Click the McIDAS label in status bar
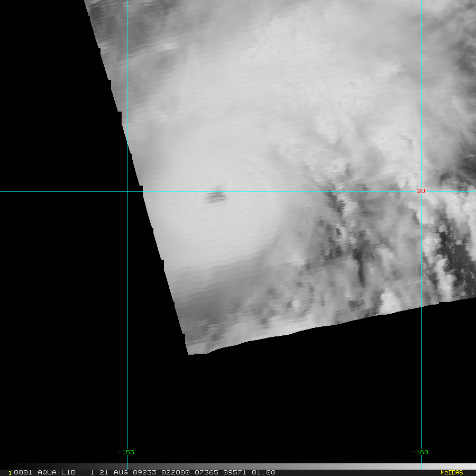Screen dimensions: 476x476 pos(452,472)
